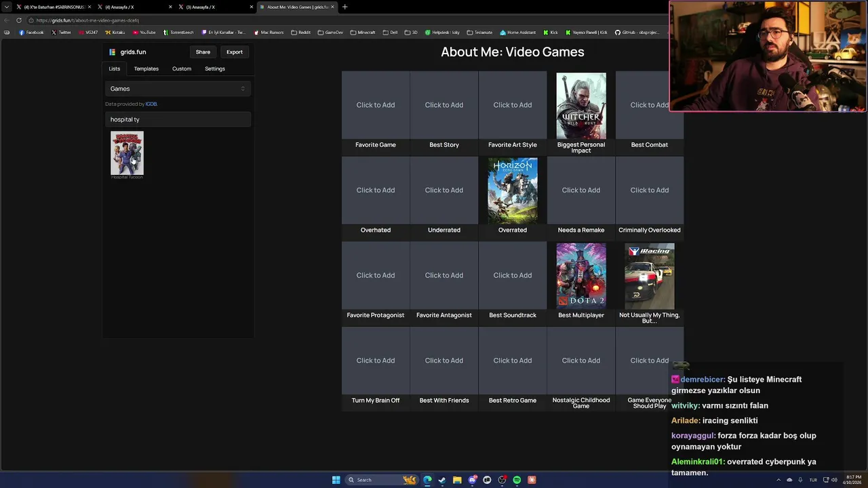This screenshot has width=868, height=488.
Task: Select The Witcher 3 cover image
Action: tap(581, 106)
